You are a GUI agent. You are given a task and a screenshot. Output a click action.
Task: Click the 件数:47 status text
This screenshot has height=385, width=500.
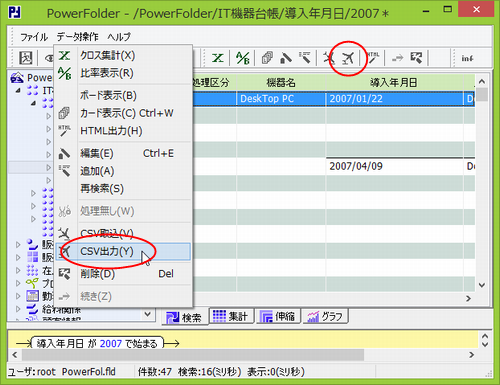(155, 371)
